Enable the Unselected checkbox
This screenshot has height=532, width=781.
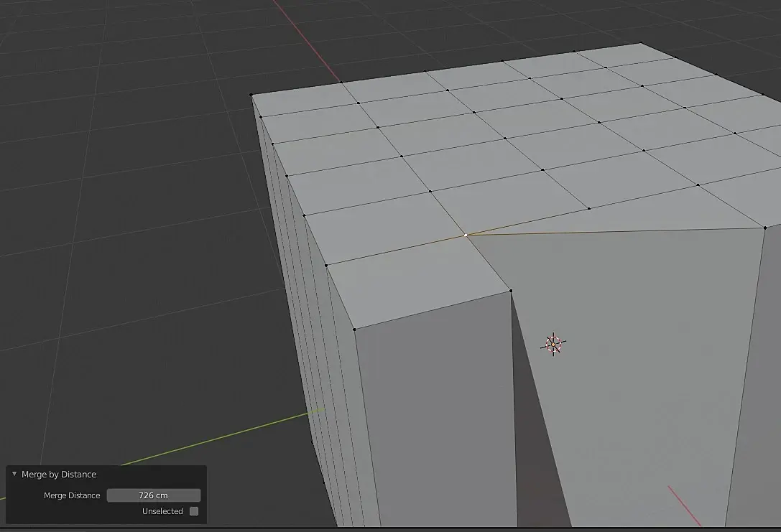click(194, 511)
